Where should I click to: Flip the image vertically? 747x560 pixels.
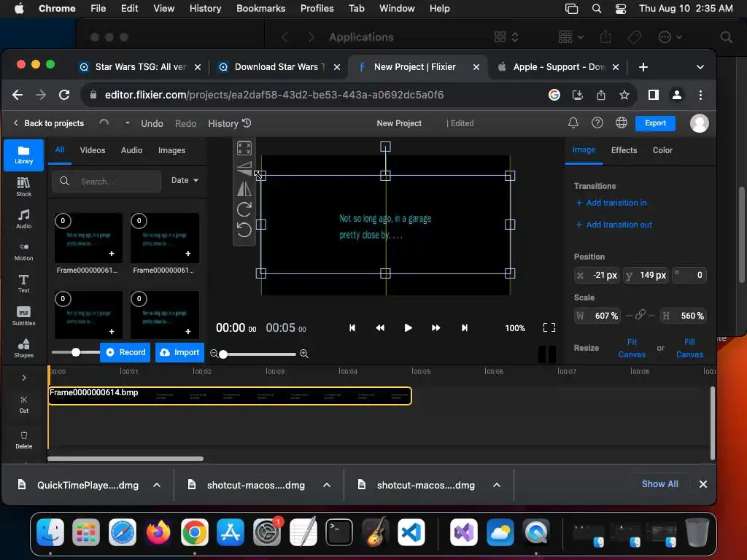(x=244, y=168)
